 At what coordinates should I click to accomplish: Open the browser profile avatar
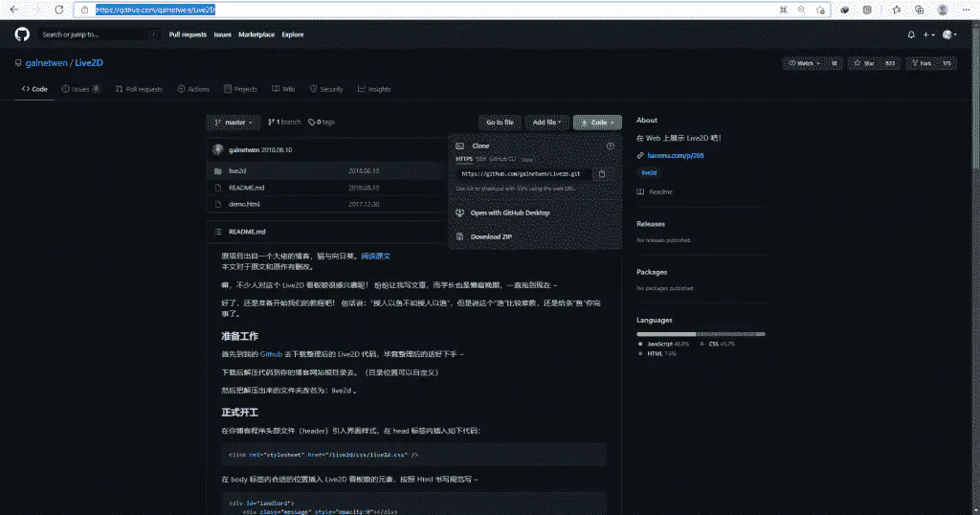943,10
